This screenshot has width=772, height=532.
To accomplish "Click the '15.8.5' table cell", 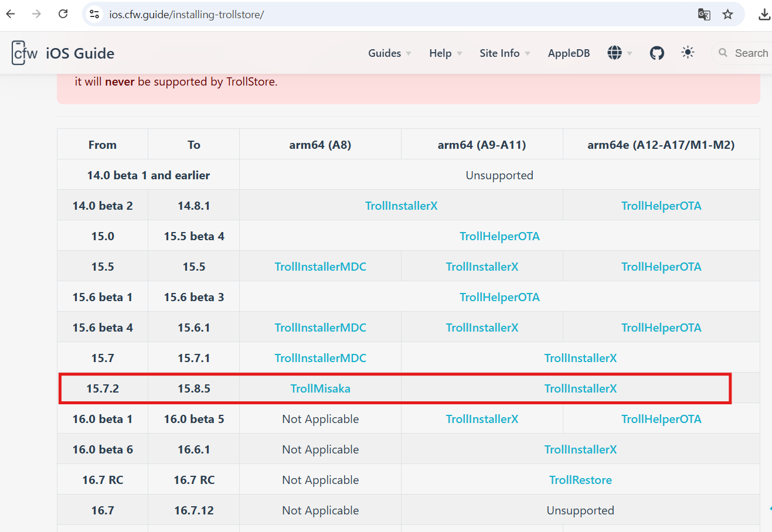I will coord(194,388).
